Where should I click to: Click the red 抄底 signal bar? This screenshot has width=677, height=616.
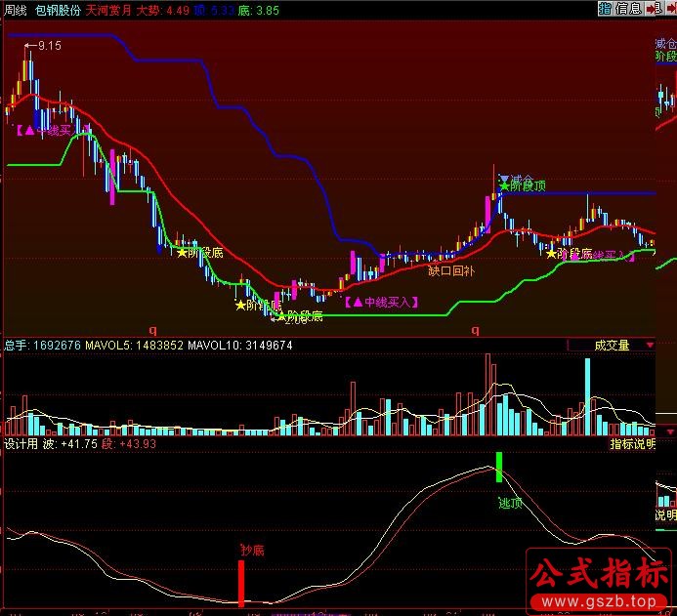pyautogui.click(x=240, y=581)
